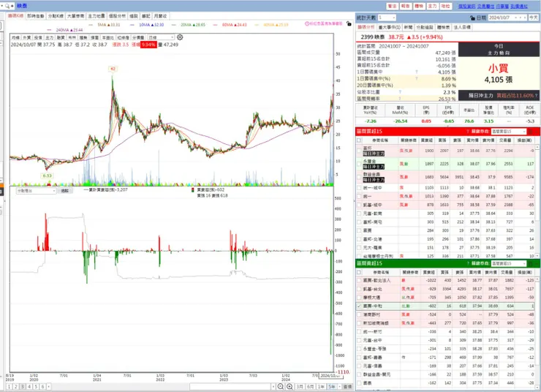Screen dimensions: 541x392
Task: Check the select-all box in 賣超 table header
Action: tap(359, 272)
